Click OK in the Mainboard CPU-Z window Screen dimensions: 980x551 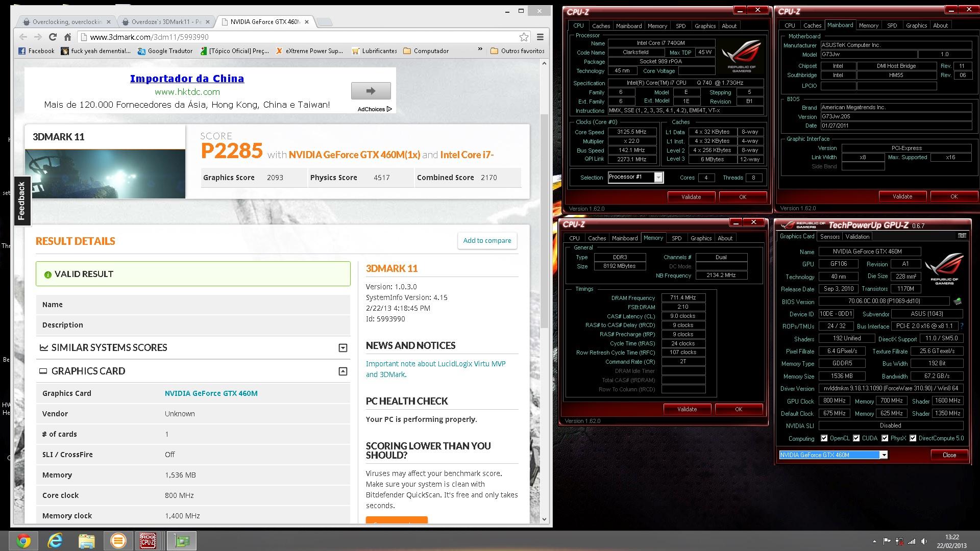[953, 196]
